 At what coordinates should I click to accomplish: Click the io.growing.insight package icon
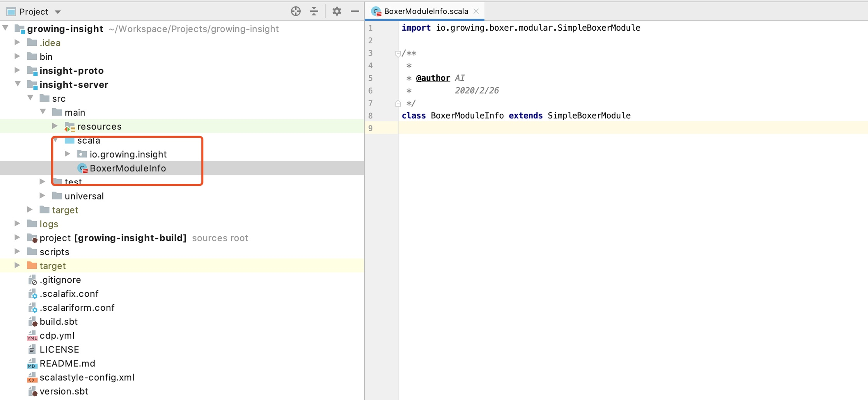click(x=82, y=154)
